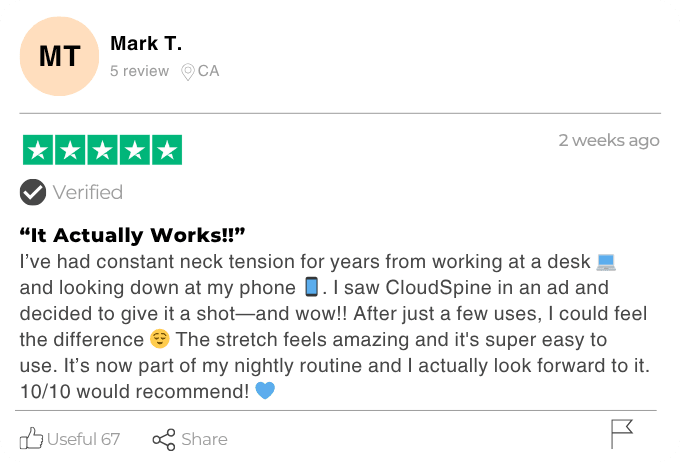Flag this review with the flag icon
The image size is (680, 462).
[621, 434]
